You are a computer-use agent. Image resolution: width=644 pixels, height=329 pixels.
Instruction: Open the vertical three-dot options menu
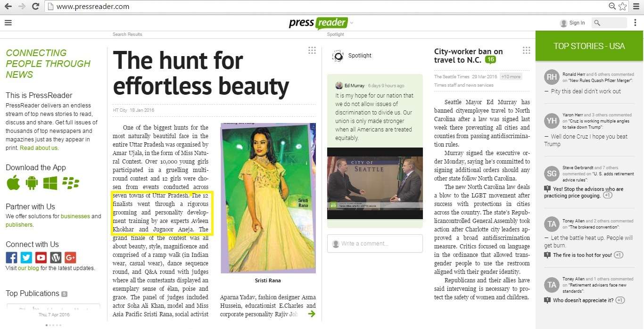635,23
